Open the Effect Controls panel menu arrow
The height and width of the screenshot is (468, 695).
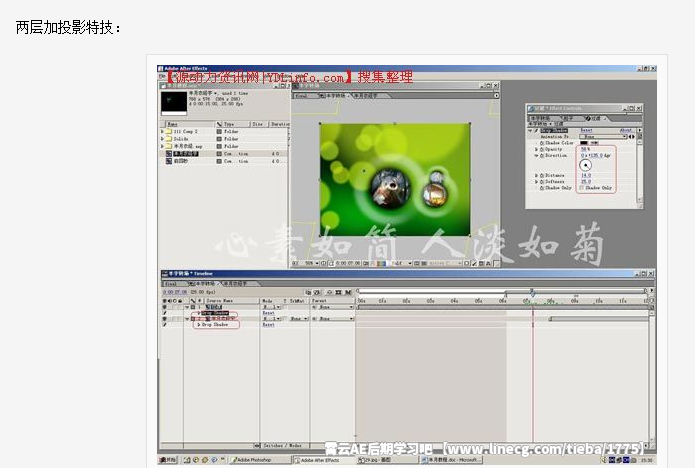(x=639, y=131)
